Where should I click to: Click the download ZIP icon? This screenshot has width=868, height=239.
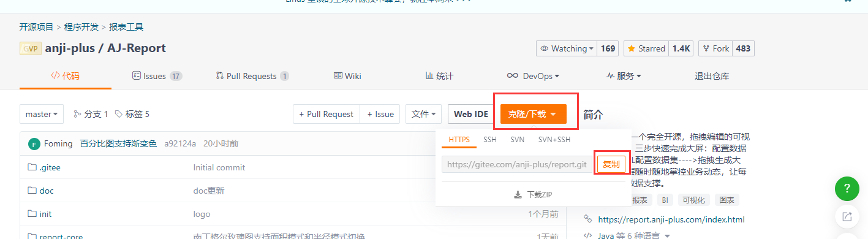click(518, 195)
